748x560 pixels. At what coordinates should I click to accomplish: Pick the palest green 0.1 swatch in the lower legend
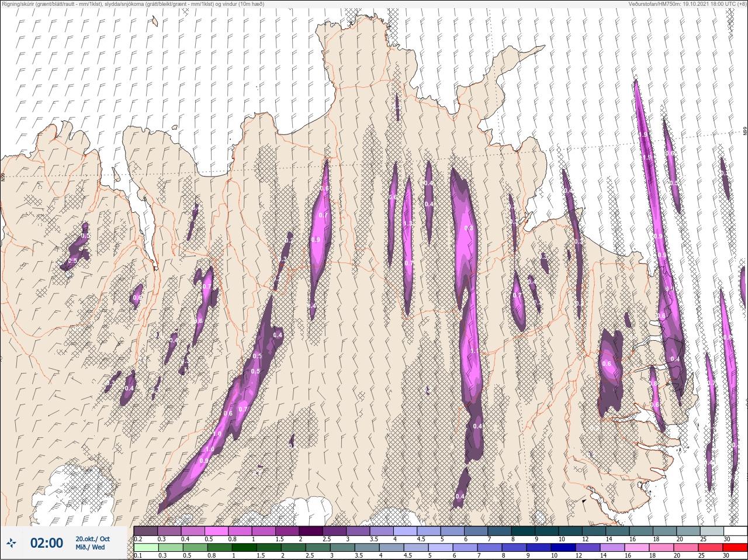[146, 548]
